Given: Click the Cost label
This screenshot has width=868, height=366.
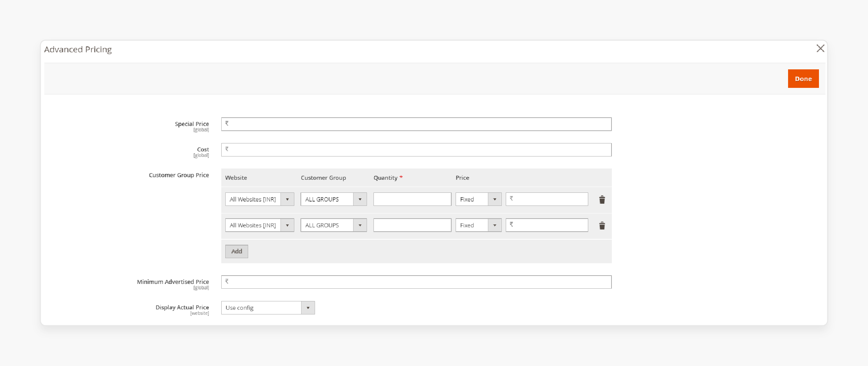Looking at the screenshot, I should coord(203,149).
